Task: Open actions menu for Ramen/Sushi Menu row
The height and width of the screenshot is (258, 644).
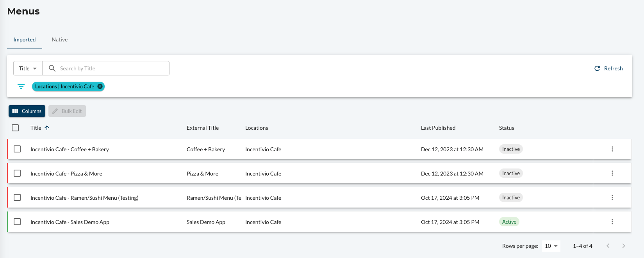Action: (x=612, y=197)
